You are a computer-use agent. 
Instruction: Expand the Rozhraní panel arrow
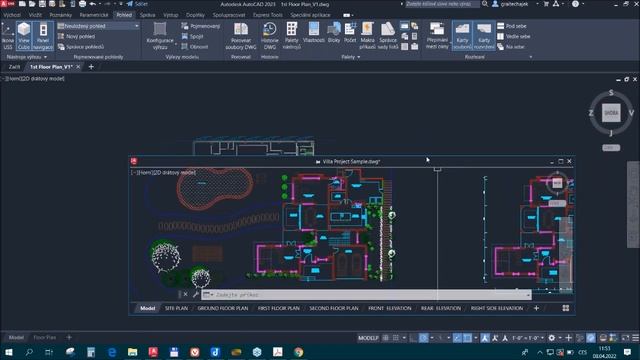pos(531,57)
